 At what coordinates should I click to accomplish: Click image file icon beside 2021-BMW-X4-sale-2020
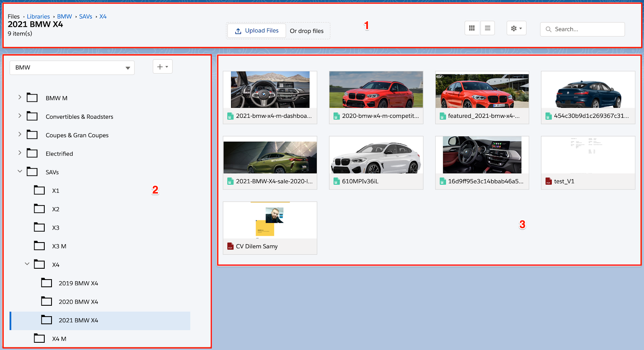pyautogui.click(x=230, y=181)
